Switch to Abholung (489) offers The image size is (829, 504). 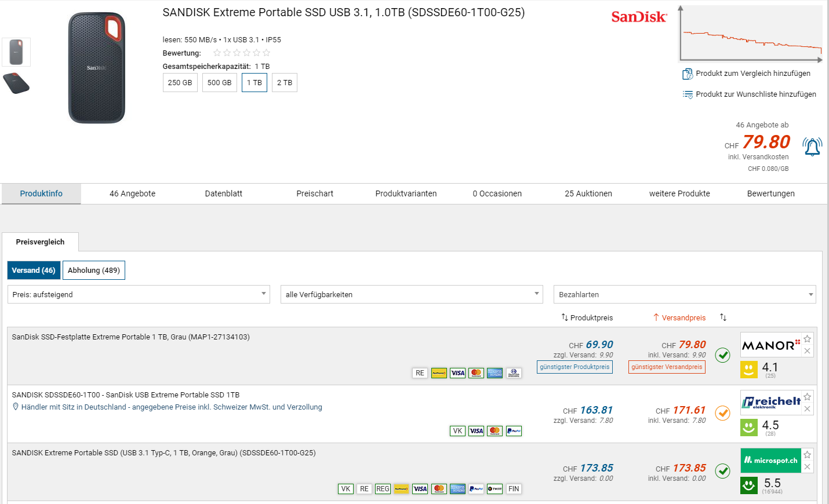coord(94,271)
